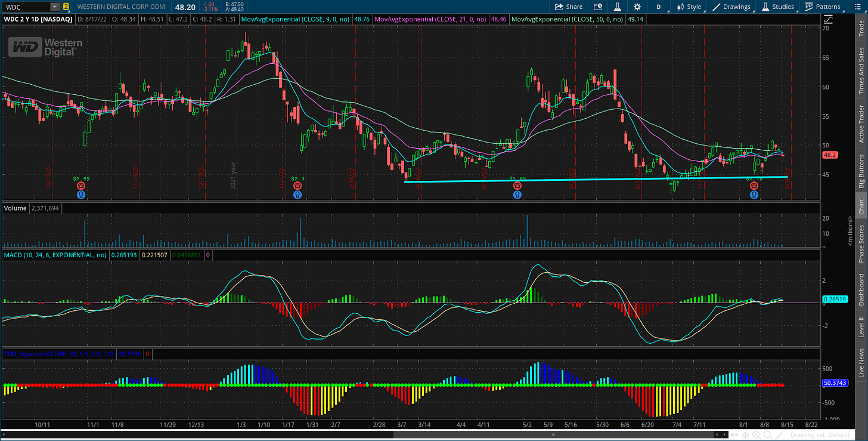Image resolution: width=868 pixels, height=441 pixels.
Task: Click the 48.2 price bubble on price axis
Action: coord(830,155)
